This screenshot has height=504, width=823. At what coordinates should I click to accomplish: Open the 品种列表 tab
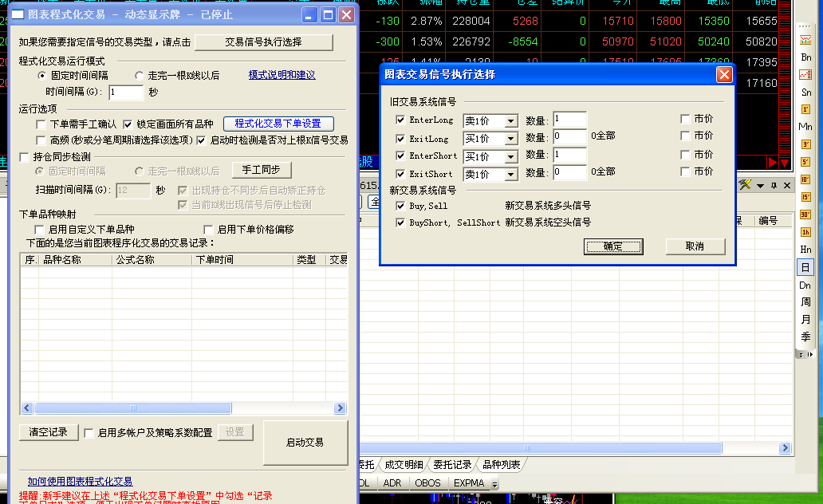[x=502, y=465]
